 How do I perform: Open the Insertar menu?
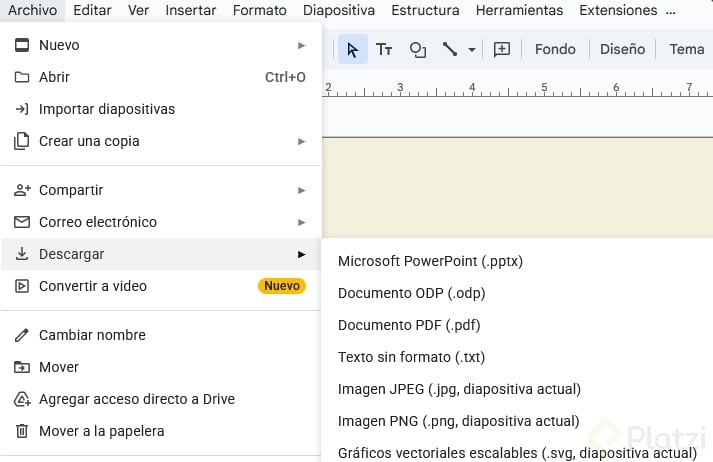(x=190, y=10)
